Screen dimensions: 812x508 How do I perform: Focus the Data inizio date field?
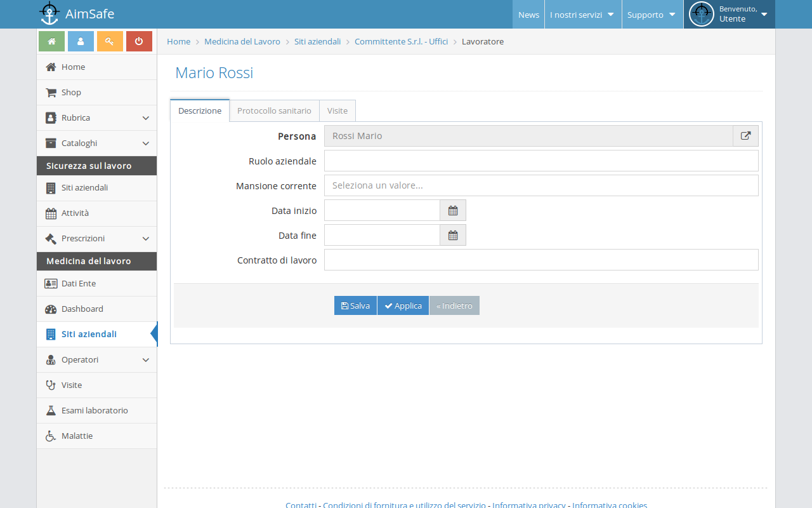pos(382,210)
